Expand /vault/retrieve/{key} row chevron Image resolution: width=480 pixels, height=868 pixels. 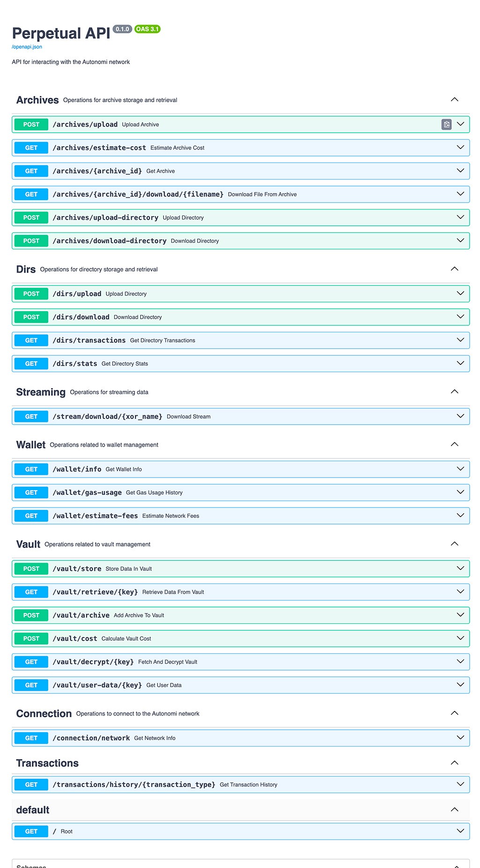(x=460, y=592)
